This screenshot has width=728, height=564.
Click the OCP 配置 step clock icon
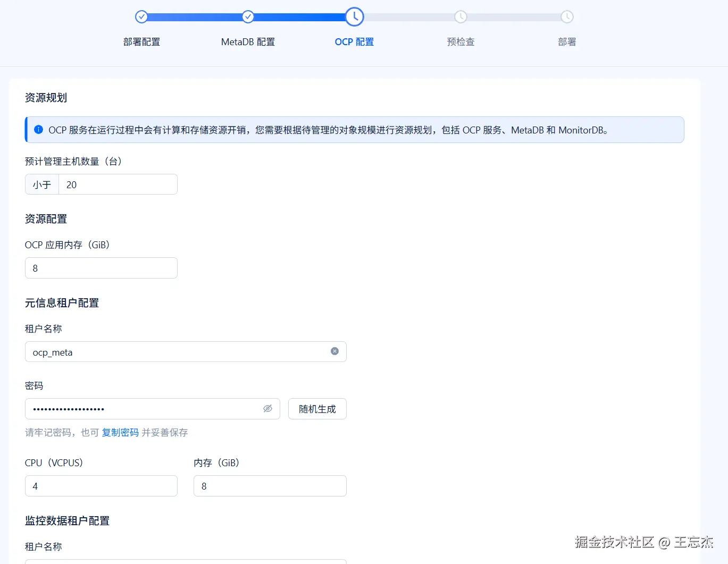tap(354, 17)
